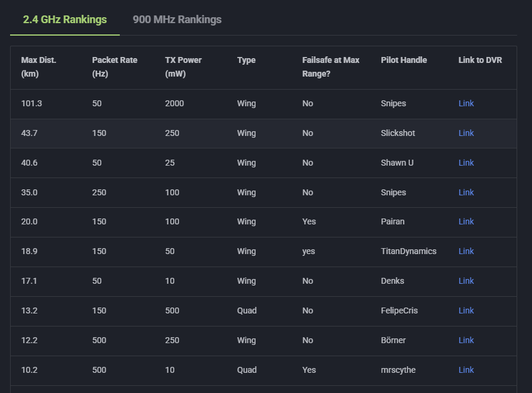This screenshot has height=393, width=532.
Task: Click the Pilot Handle column header
Action: tap(403, 60)
